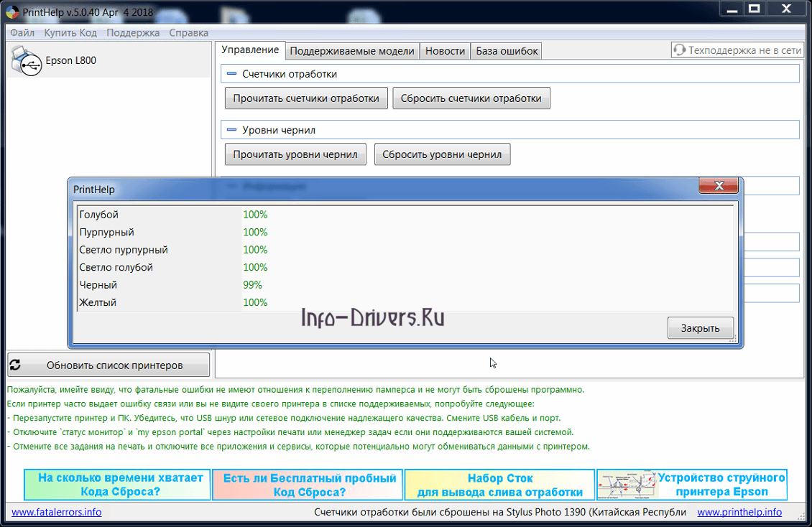Image resolution: width=812 pixels, height=527 pixels.
Task: Click Сбросить уровни чернил button
Action: pyautogui.click(x=442, y=154)
